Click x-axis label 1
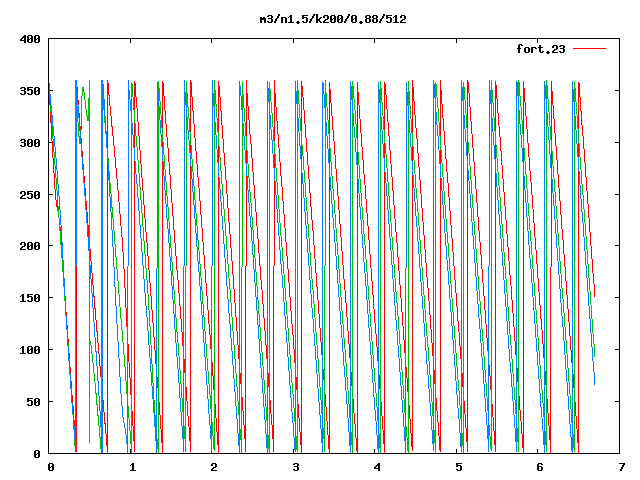The height and width of the screenshot is (480, 640). [132, 467]
